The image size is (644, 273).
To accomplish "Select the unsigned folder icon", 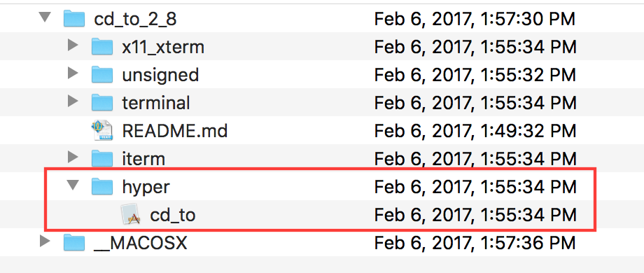I will [x=102, y=74].
